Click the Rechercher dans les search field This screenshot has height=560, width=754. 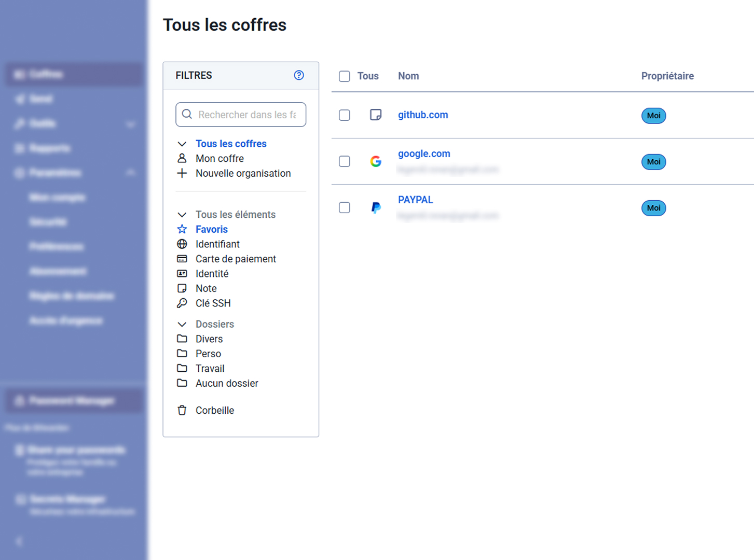click(241, 115)
